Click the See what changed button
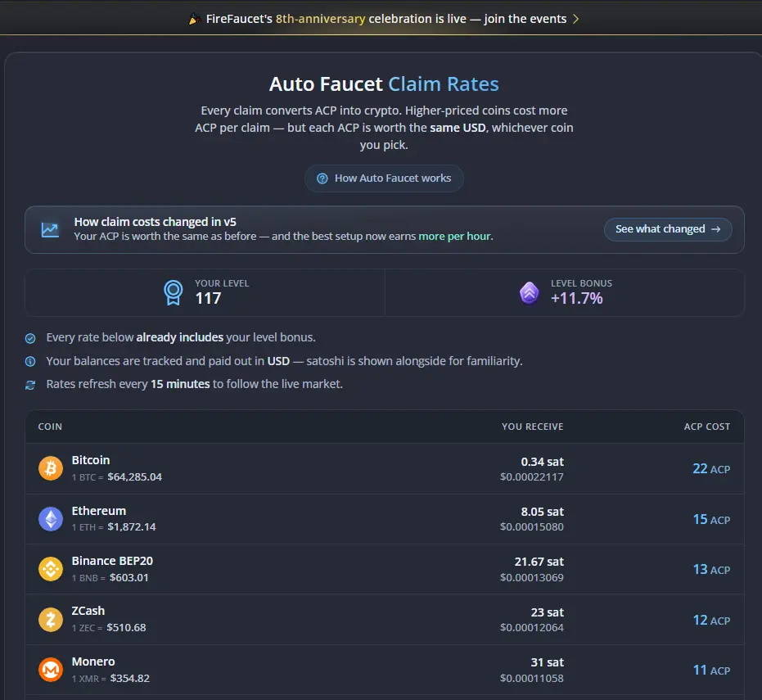Image resolution: width=762 pixels, height=700 pixels. coord(668,229)
